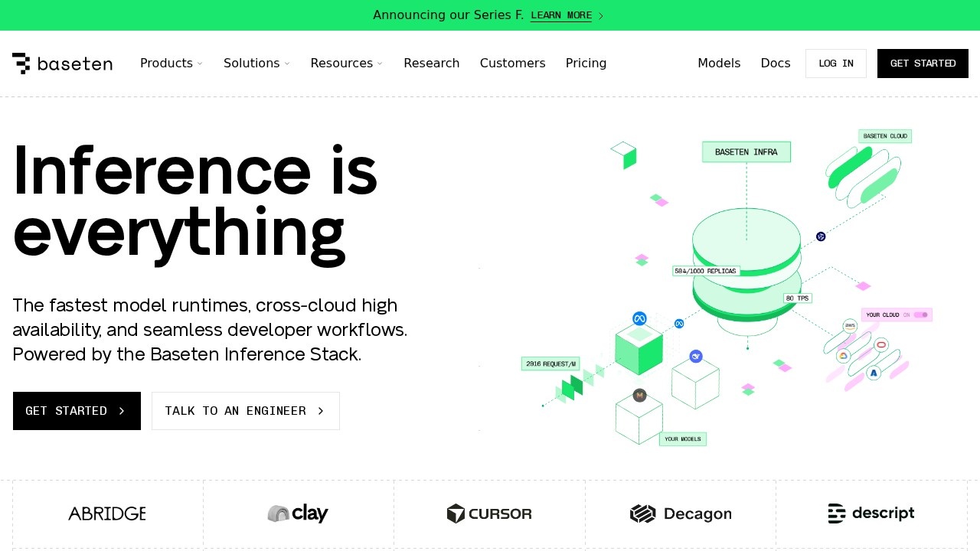This screenshot has height=551, width=980.
Task: Open the Products dropdown menu
Action: pyautogui.click(x=171, y=64)
